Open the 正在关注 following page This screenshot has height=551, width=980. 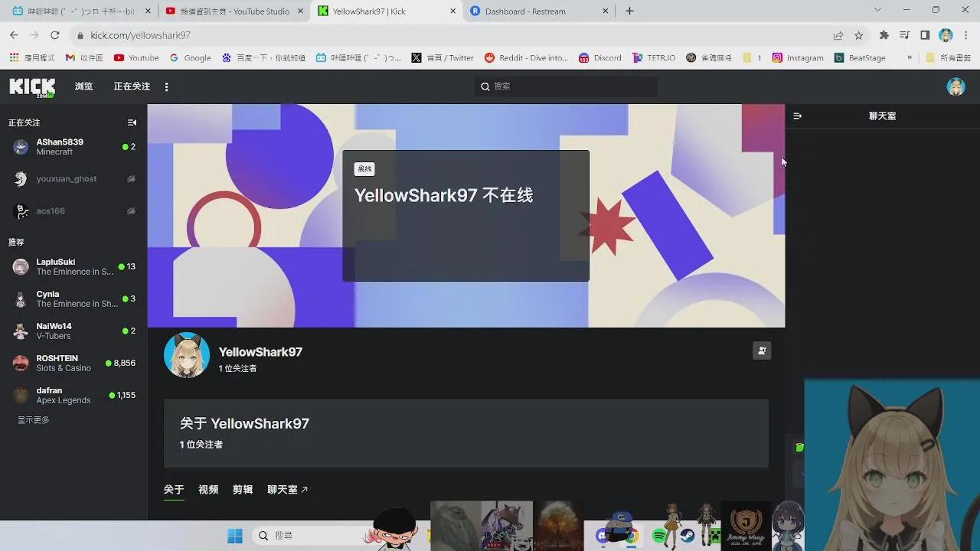(x=132, y=86)
